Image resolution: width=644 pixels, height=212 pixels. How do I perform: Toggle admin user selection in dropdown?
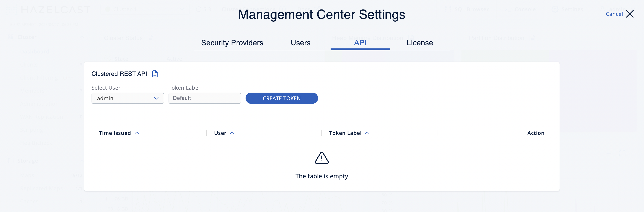click(x=156, y=98)
